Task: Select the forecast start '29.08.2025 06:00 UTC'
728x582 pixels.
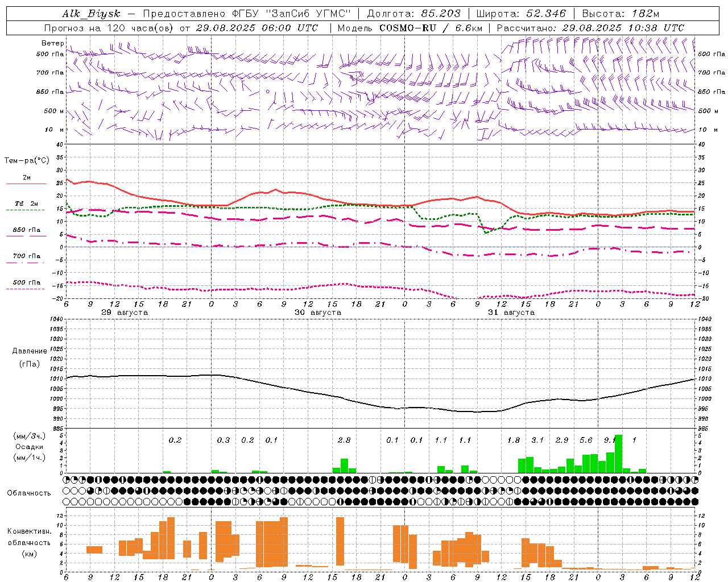Action: coord(257,28)
